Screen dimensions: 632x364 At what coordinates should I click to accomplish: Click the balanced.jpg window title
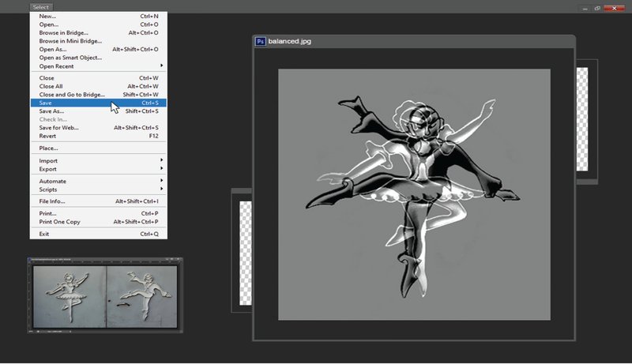click(x=289, y=41)
